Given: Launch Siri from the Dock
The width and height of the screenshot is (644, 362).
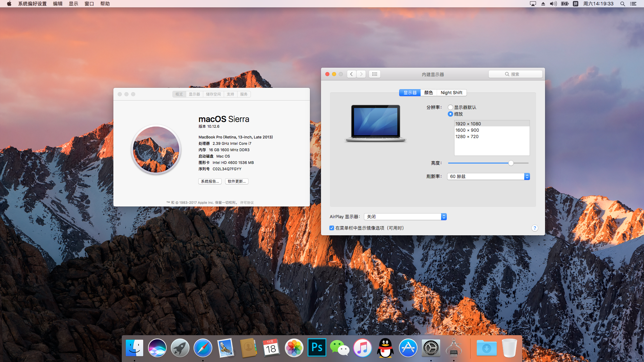Looking at the screenshot, I should pyautogui.click(x=157, y=348).
